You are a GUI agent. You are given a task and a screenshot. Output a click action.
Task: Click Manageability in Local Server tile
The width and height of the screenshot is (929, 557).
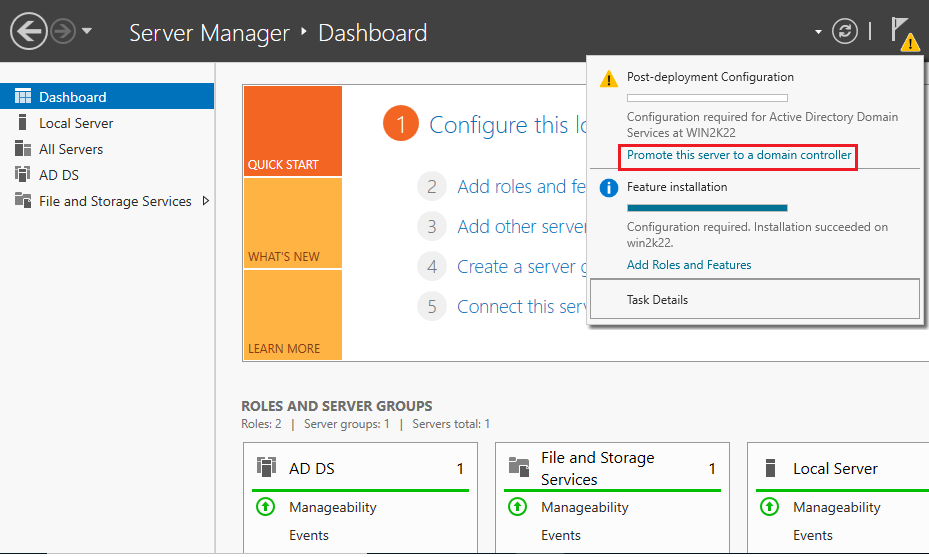837,507
